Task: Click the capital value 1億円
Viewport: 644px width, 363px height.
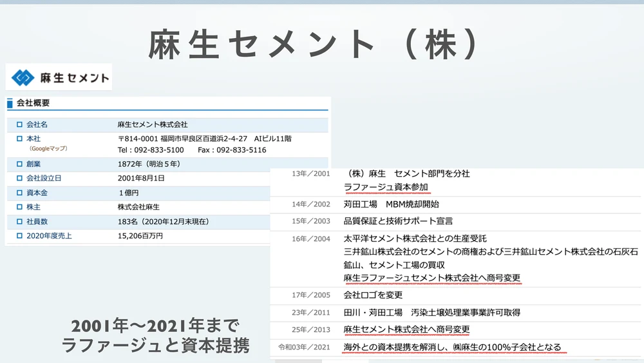Action: coord(129,193)
